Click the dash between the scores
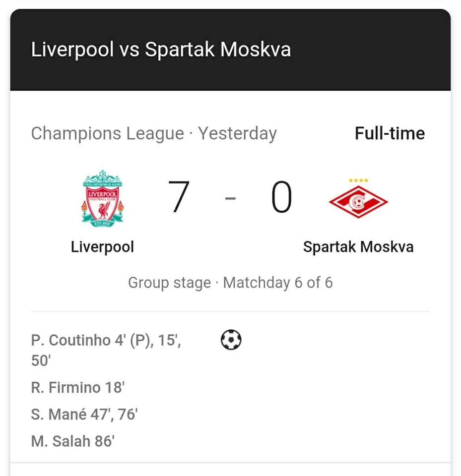 pos(230,199)
